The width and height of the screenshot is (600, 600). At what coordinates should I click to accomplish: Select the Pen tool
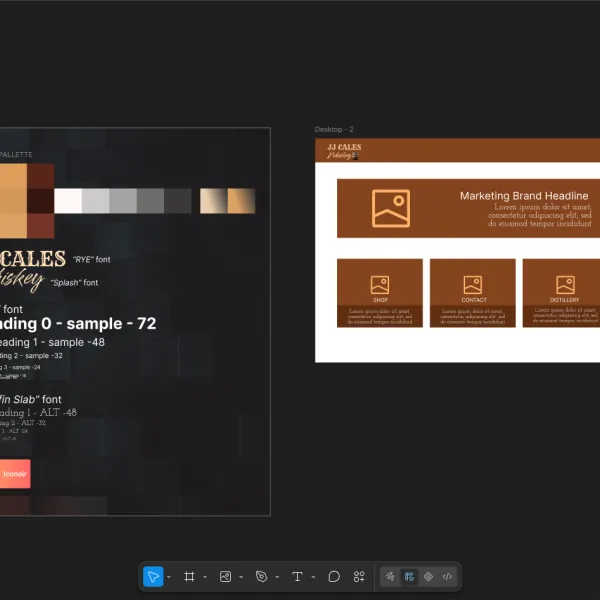click(261, 576)
